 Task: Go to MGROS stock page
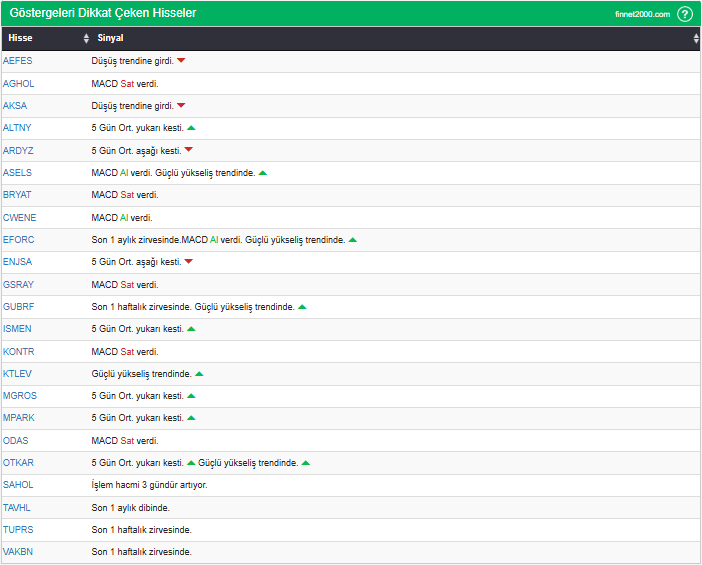pos(20,396)
